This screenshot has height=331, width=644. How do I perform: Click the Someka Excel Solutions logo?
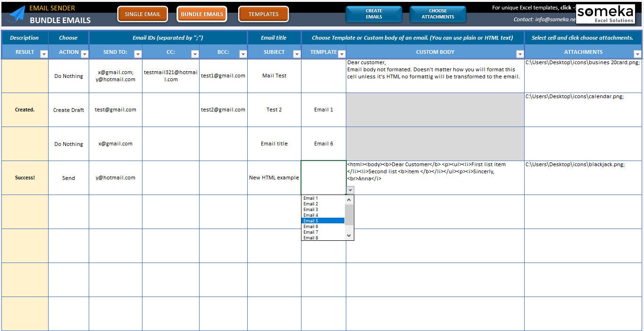[x=605, y=14]
